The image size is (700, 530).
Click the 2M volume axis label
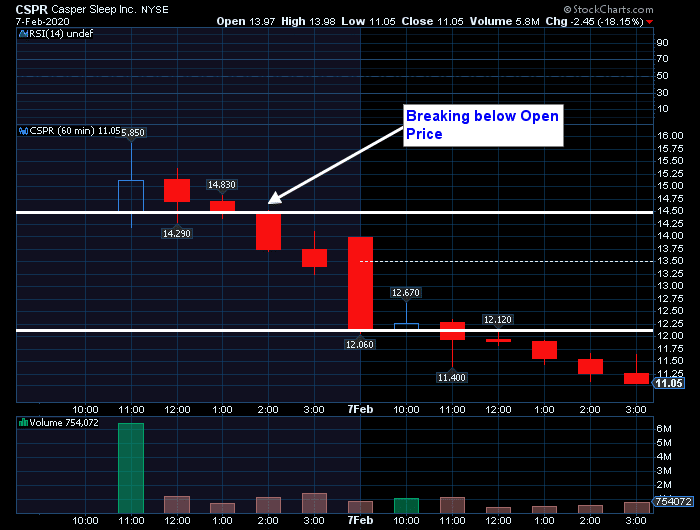pos(664,484)
